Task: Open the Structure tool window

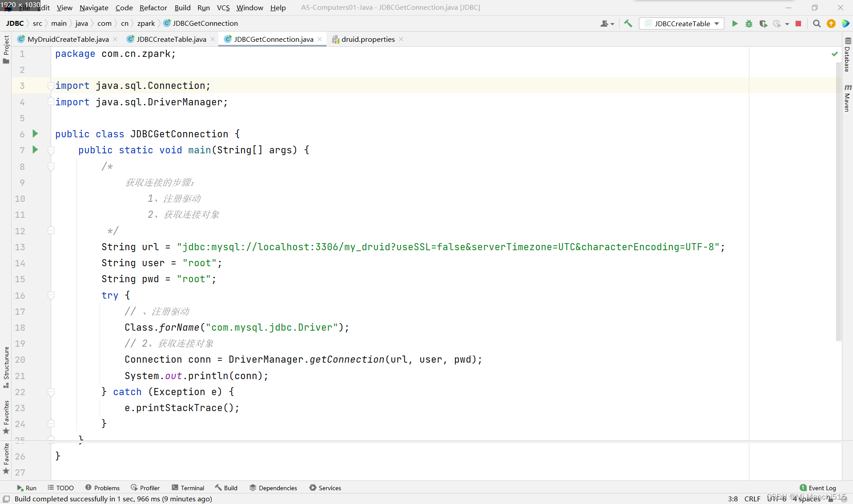Action: [x=6, y=367]
